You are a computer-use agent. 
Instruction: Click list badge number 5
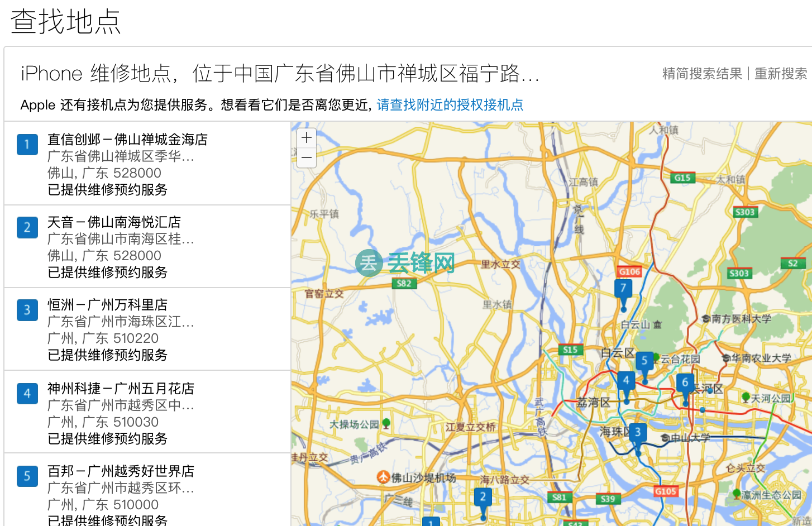[x=27, y=476]
